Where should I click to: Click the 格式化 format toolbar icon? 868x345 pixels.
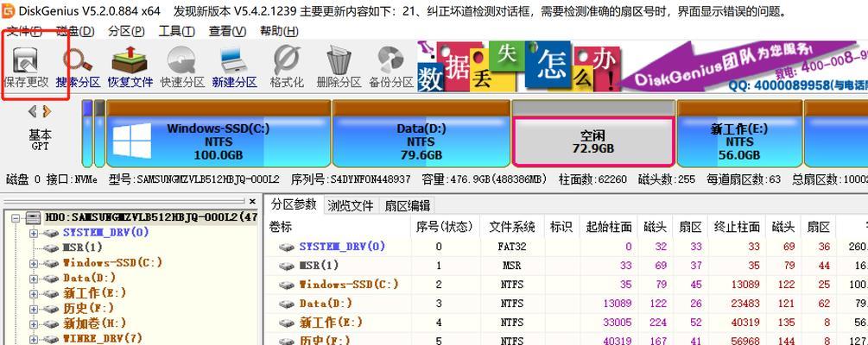[287, 67]
